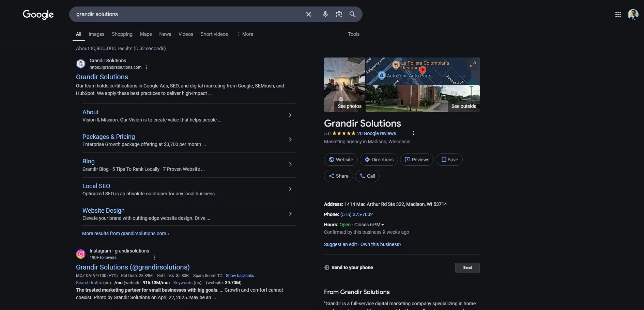The image size is (644, 310).
Task: Open More results from grandirsolutions.com
Action: point(126,233)
